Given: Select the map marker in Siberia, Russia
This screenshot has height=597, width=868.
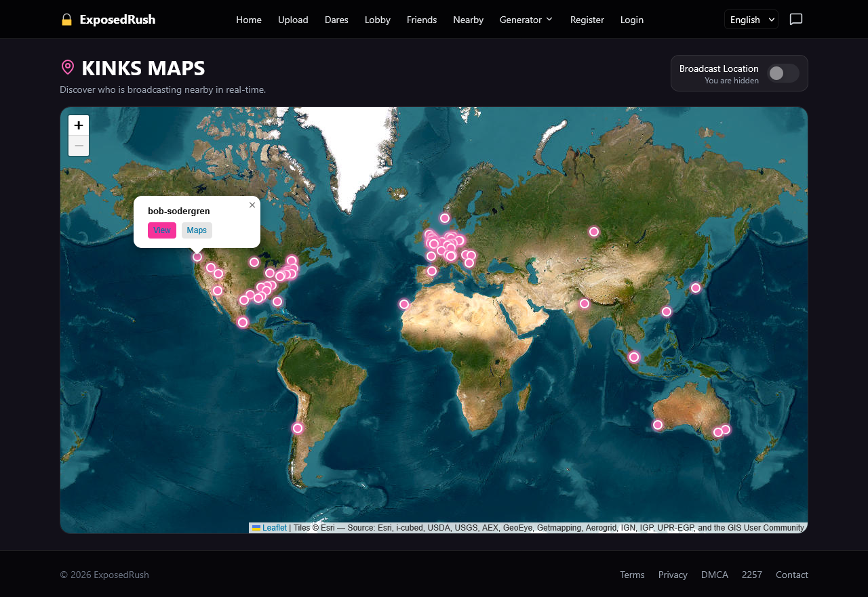Looking at the screenshot, I should (x=594, y=232).
